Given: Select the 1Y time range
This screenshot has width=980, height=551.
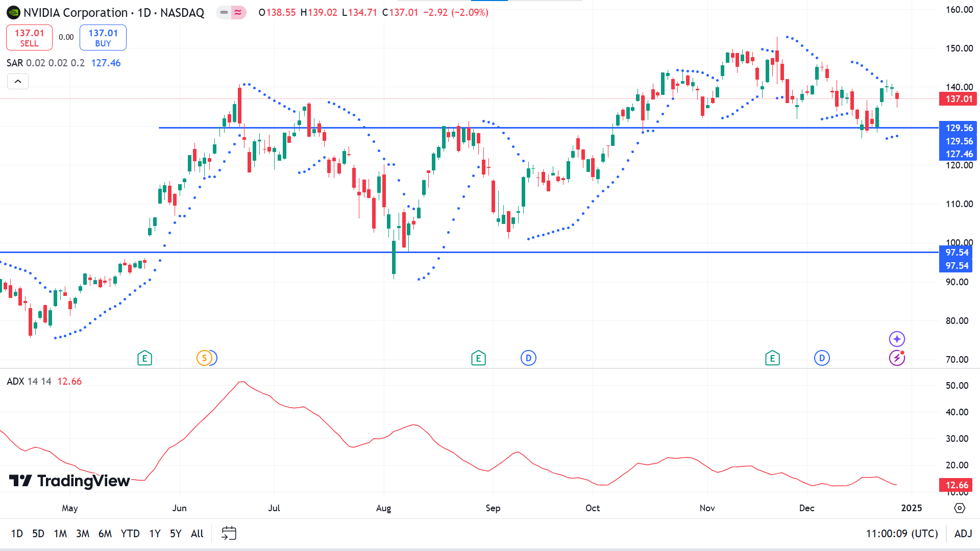Looking at the screenshot, I should tap(155, 534).
